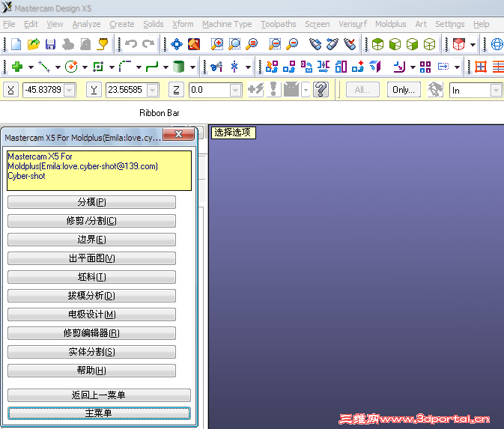Viewport: 504px width, 429px height.
Task: Open the Xform menu
Action: (x=183, y=24)
